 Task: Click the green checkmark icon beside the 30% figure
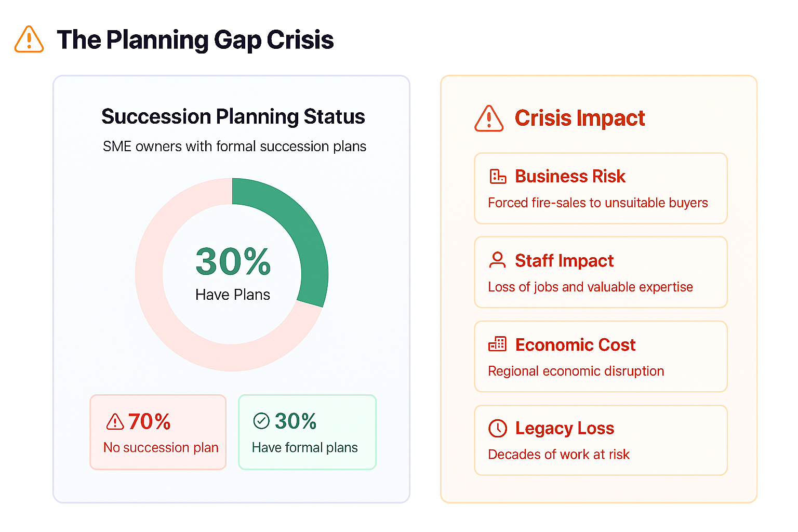[261, 421]
